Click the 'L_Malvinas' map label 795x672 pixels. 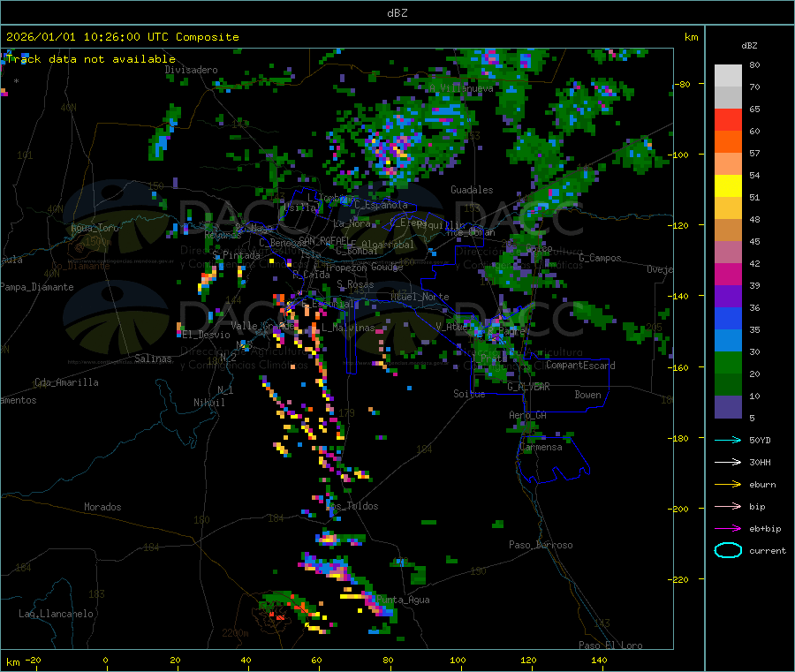348,328
